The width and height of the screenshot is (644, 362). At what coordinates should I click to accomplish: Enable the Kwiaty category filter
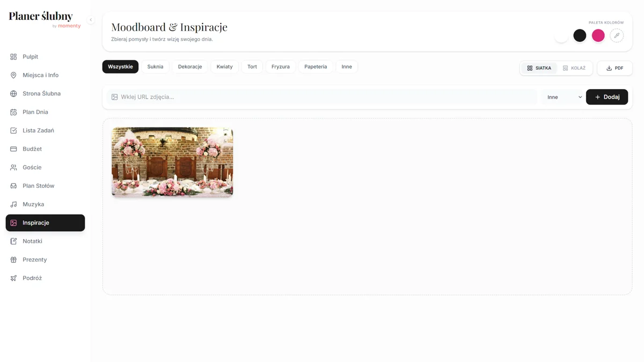(x=224, y=67)
